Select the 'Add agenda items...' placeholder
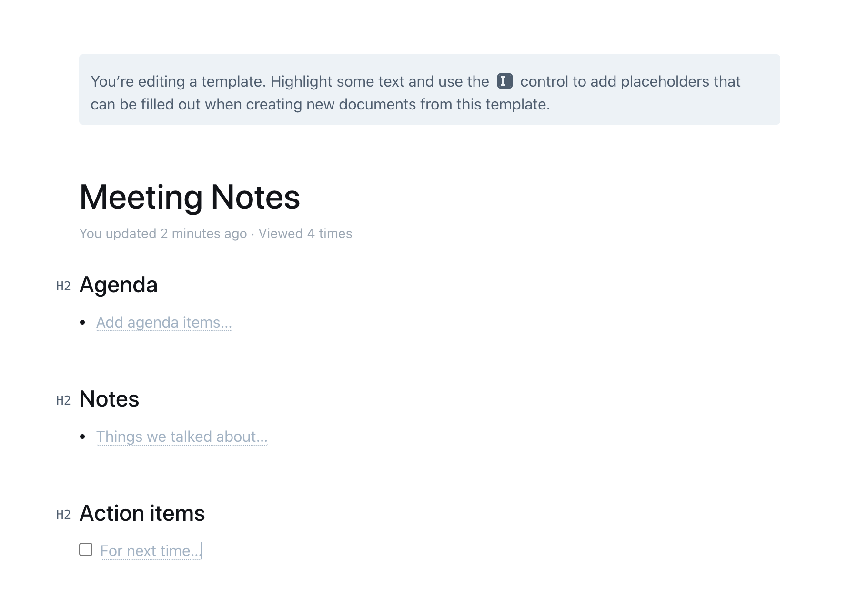The width and height of the screenshot is (867, 616). (164, 323)
